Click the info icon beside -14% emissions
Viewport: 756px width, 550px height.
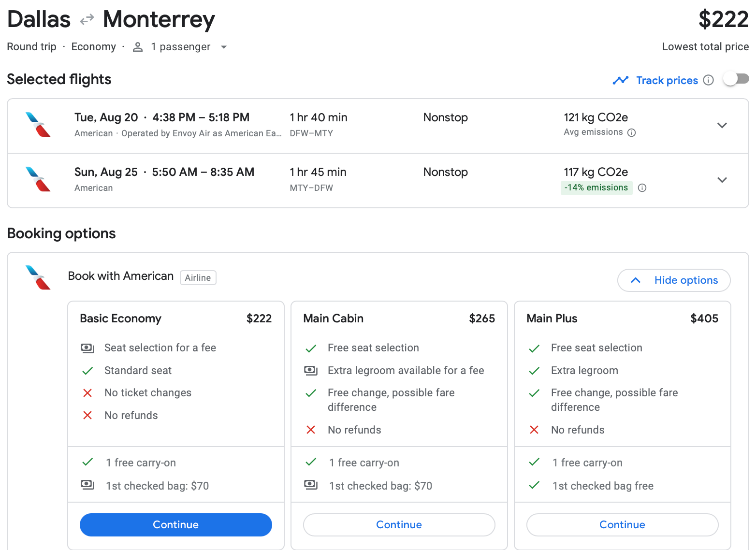click(x=642, y=188)
